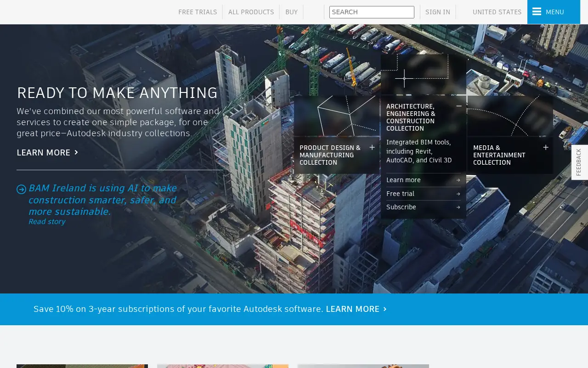Select Free trial for AEC collection
Screen dimensions: 588x368
click(x=400, y=194)
